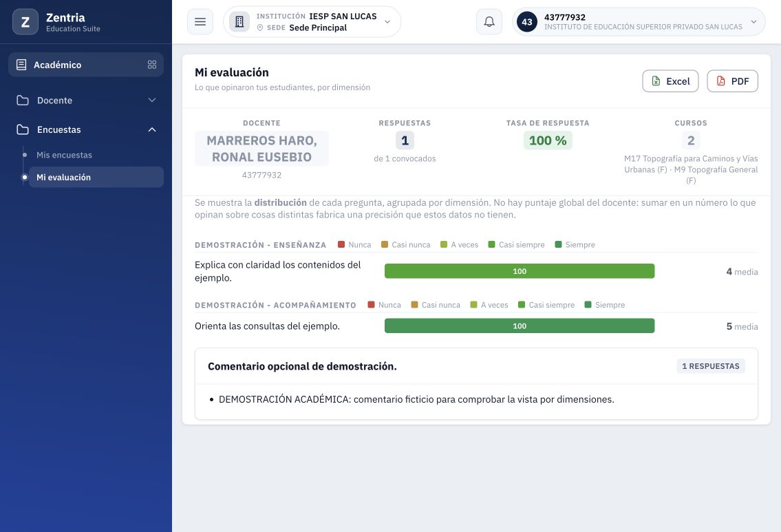Click Enseñanza legend red Nunca swatch
The width and height of the screenshot is (781, 532).
pyautogui.click(x=341, y=244)
